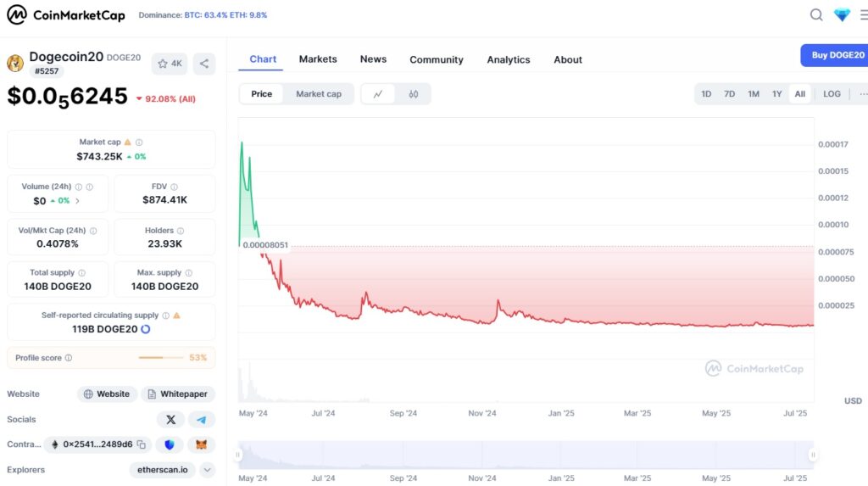Open the Analytics tab
Image resolution: width=868 pixels, height=486 pixels.
[508, 59]
